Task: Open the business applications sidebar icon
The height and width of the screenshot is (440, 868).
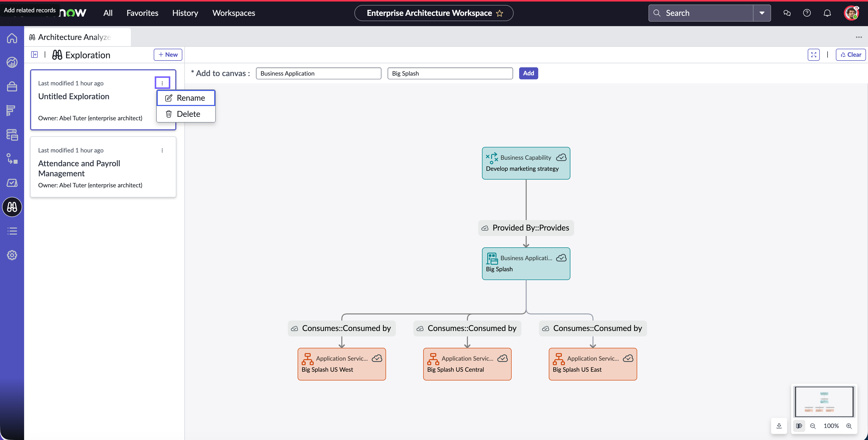Action: coord(12,135)
